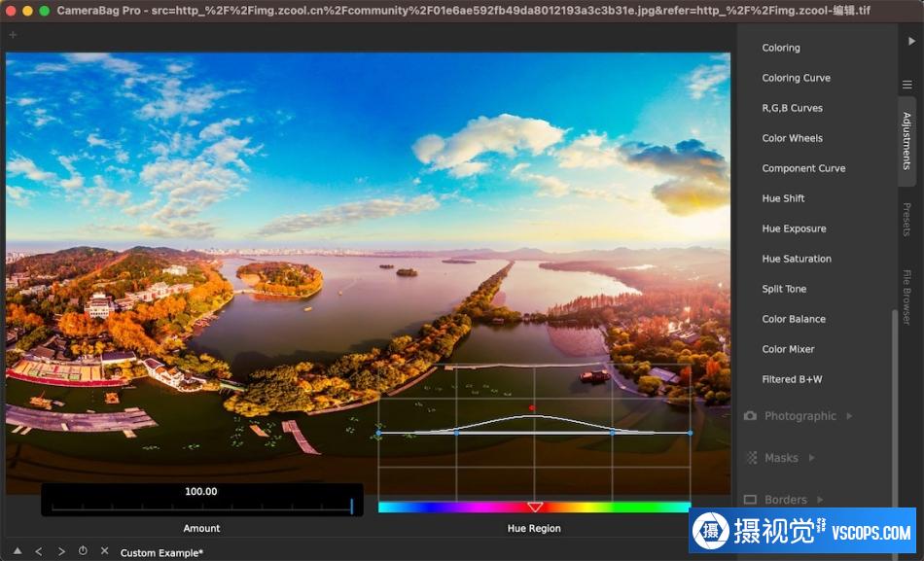The height and width of the screenshot is (561, 924).
Task: Select the red triangle hue marker
Action: (x=535, y=507)
